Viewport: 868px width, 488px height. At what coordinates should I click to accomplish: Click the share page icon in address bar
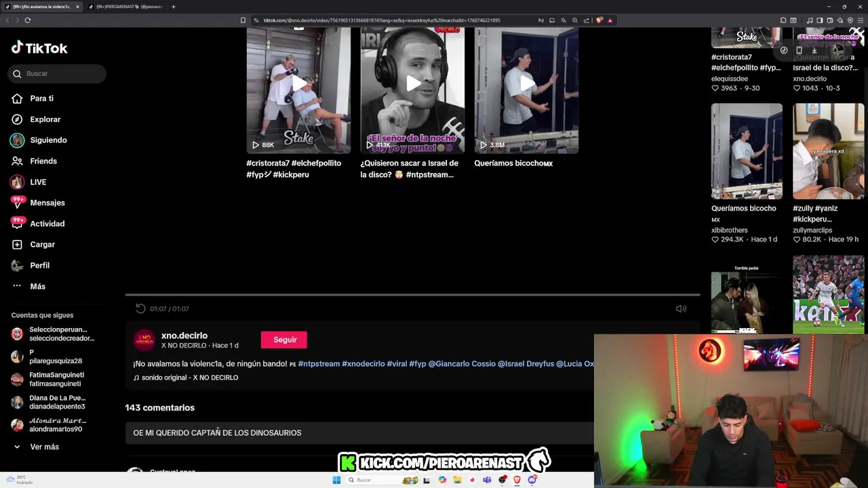[587, 20]
